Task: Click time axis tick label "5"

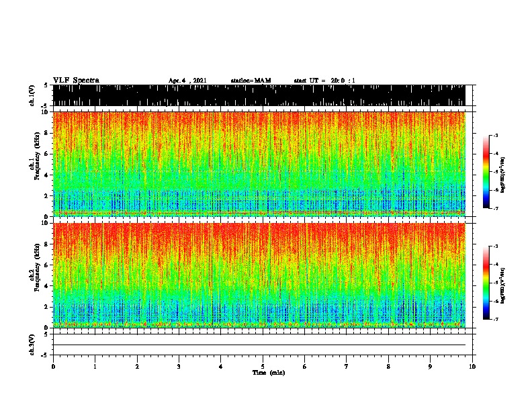Action: point(263,366)
